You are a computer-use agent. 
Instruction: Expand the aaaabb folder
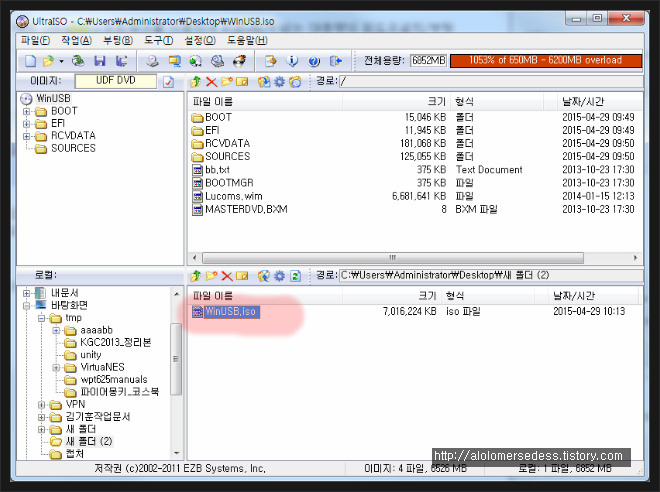pyautogui.click(x=56, y=330)
